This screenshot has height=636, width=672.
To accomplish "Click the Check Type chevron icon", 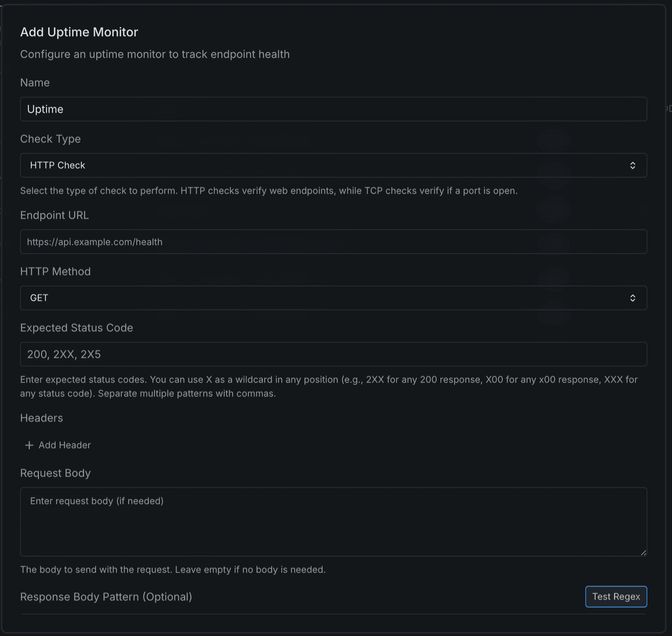I will [633, 165].
